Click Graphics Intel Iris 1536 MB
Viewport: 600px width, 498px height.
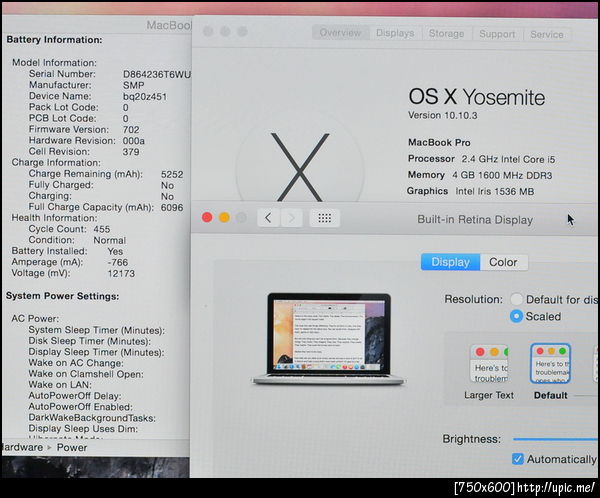coord(470,191)
